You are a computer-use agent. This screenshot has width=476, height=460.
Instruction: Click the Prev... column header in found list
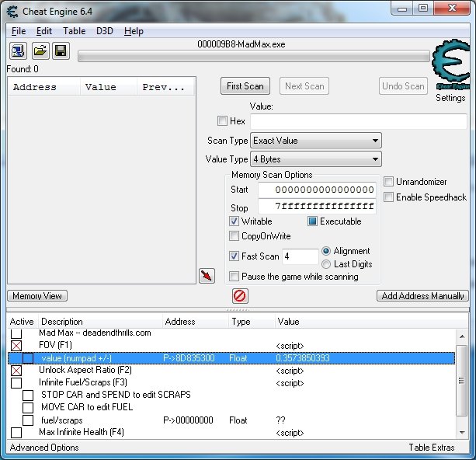click(165, 87)
